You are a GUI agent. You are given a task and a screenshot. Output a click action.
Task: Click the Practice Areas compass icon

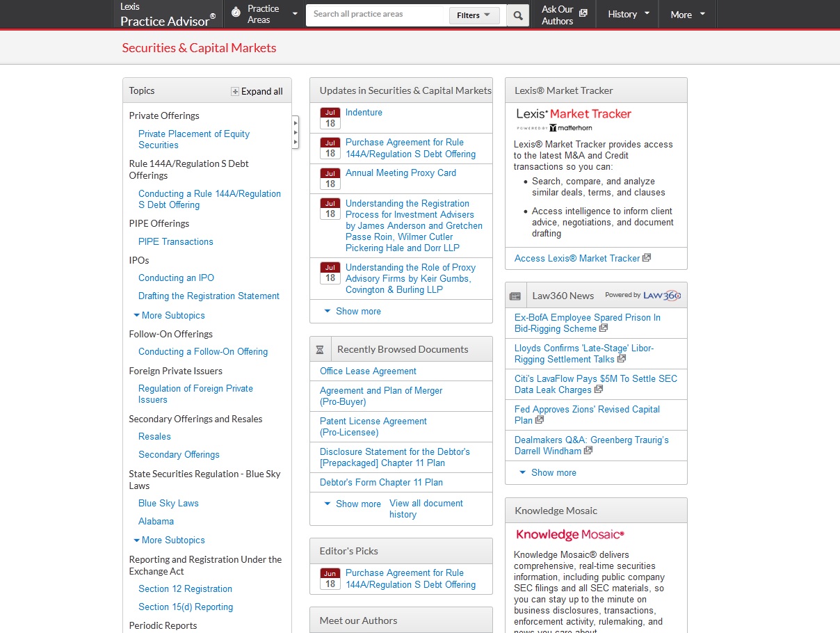[x=236, y=12]
